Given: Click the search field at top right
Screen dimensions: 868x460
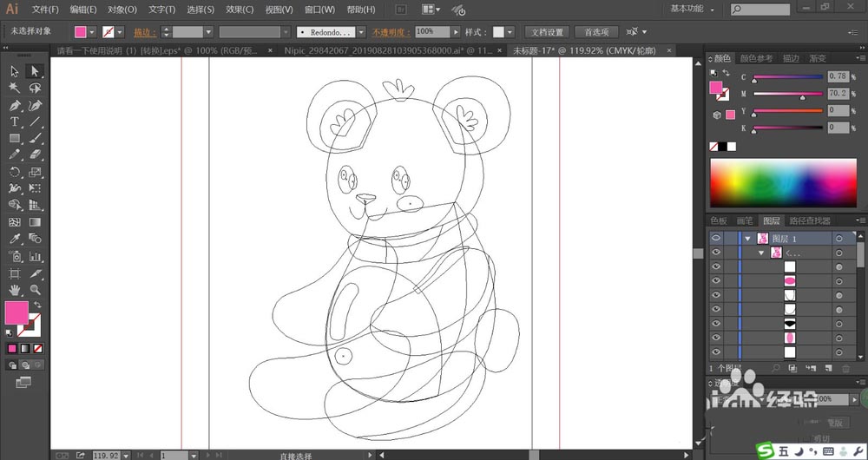Looking at the screenshot, I should point(760,10).
